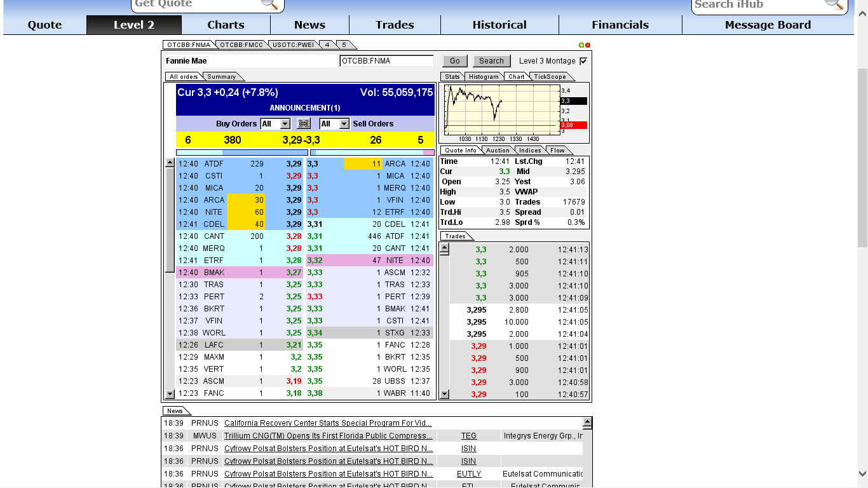
Task: Open the Sell Orders filter dropdown
Action: pyautogui.click(x=334, y=123)
